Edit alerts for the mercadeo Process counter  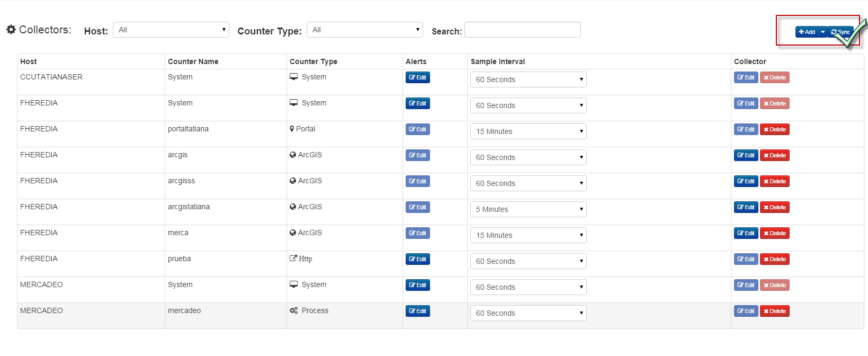click(417, 311)
